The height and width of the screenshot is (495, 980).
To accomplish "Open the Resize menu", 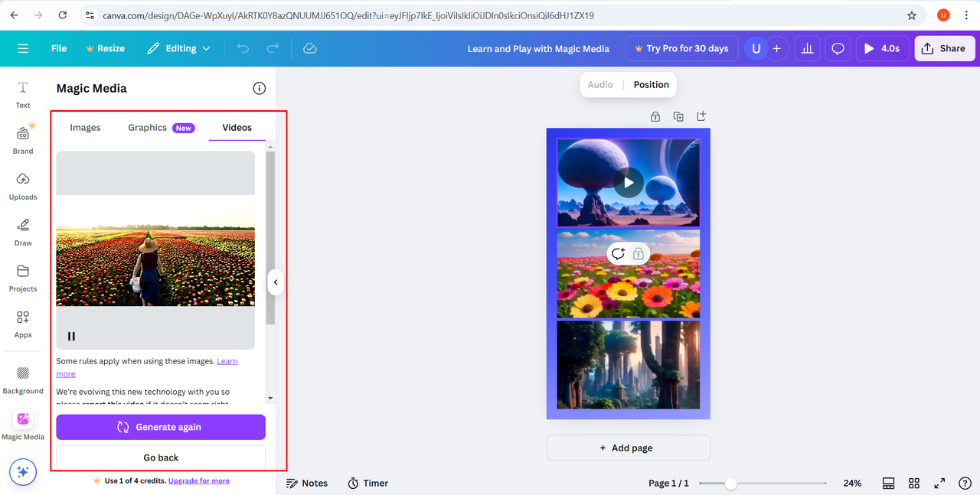I will click(x=106, y=48).
